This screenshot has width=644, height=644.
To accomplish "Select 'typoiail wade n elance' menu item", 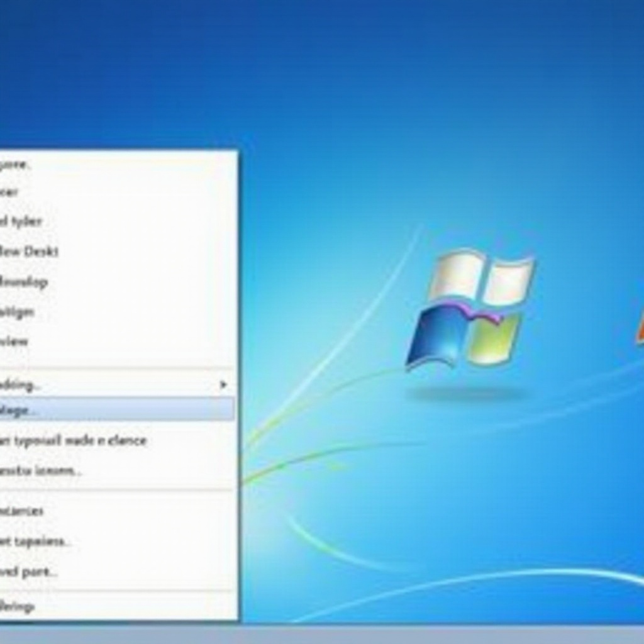I will [117, 441].
